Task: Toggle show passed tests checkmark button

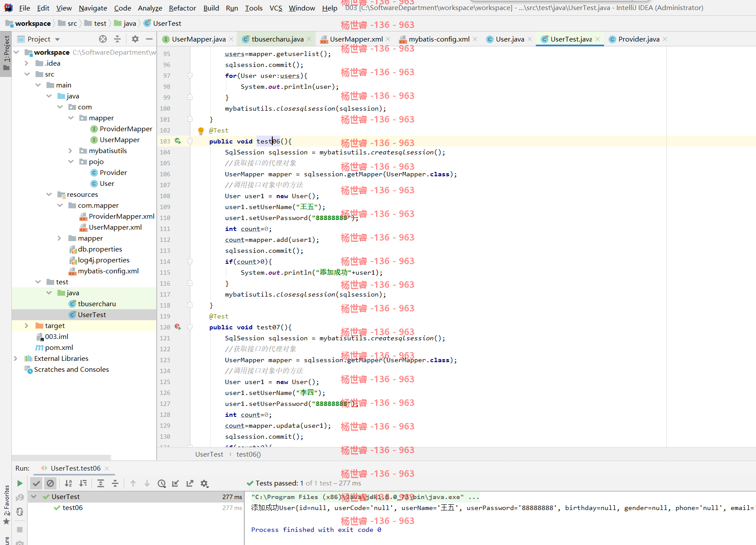Action: [x=36, y=483]
